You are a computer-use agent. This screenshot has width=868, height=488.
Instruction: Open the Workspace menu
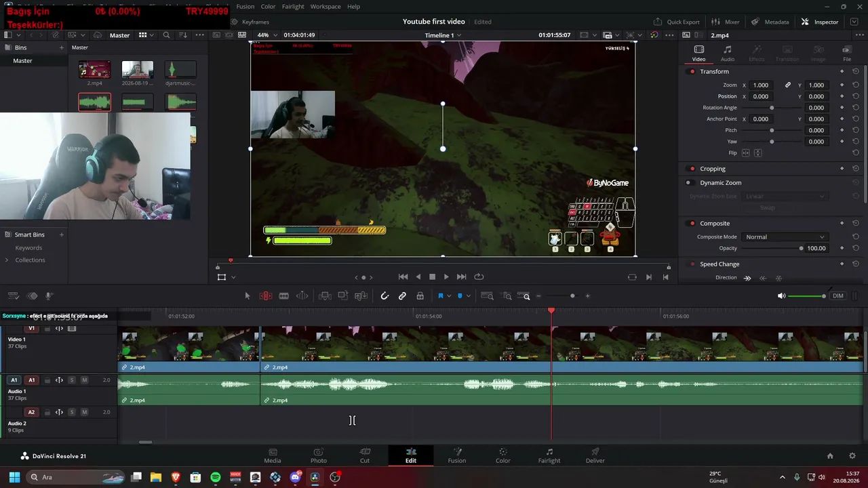coord(325,7)
